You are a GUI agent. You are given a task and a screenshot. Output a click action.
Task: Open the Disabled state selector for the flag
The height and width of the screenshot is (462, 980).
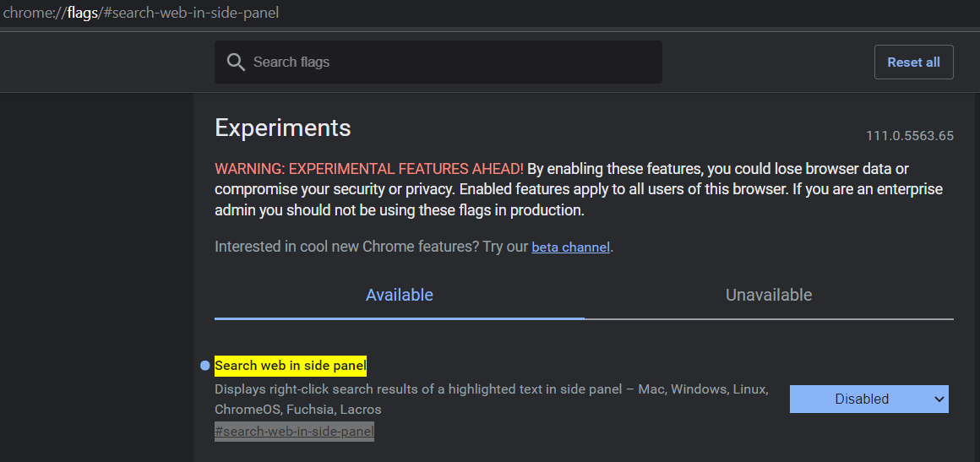(x=868, y=399)
